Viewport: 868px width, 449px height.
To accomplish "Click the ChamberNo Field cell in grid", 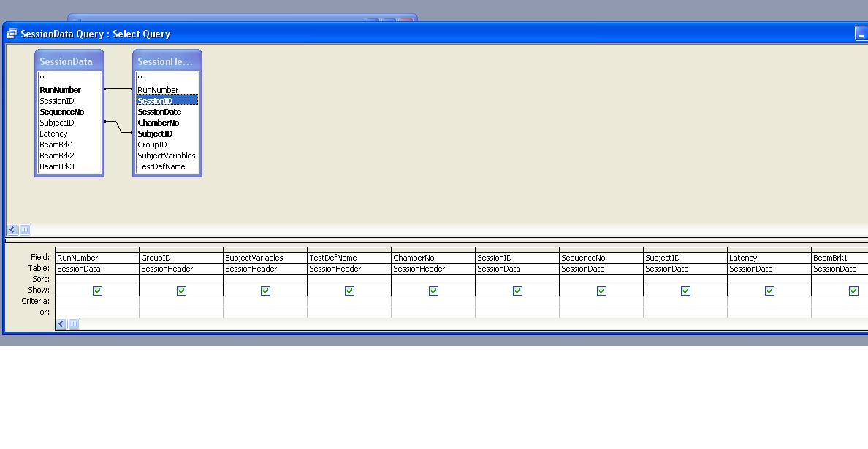I will [433, 258].
